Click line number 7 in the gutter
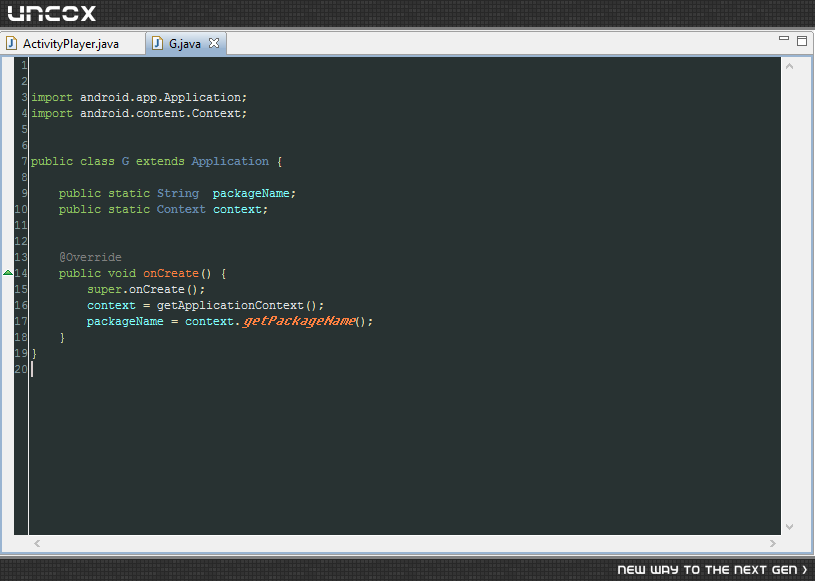815x581 pixels. pos(24,162)
